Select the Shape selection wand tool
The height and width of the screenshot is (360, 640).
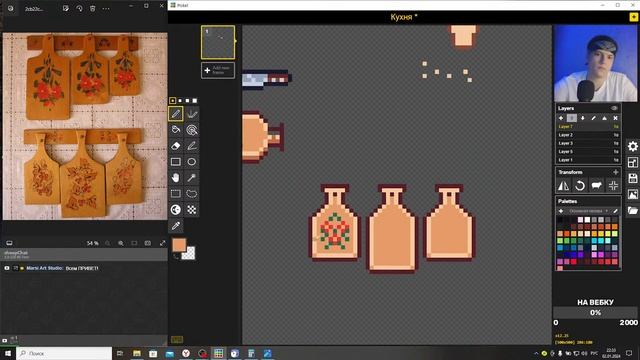point(191,178)
